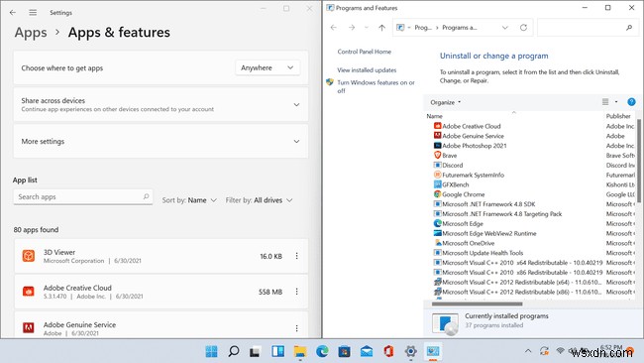Open File Explorer from the taskbar
Viewport: 644px width, 363px height.
(300, 351)
